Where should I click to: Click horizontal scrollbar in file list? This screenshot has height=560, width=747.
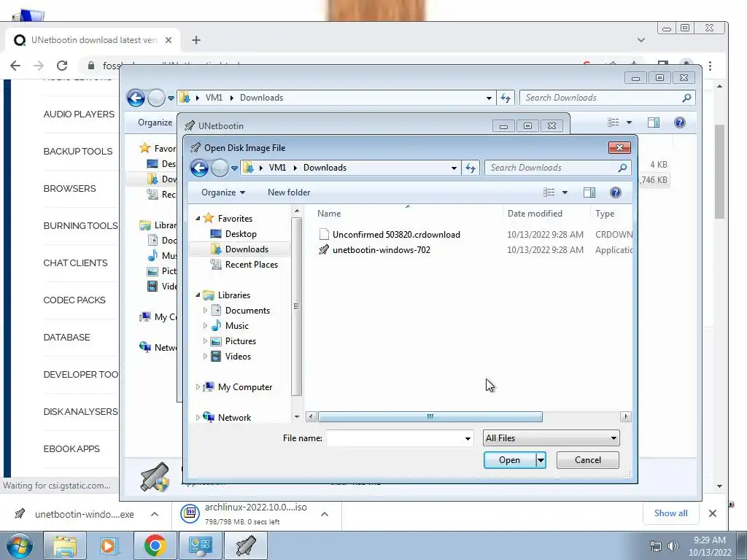point(430,416)
